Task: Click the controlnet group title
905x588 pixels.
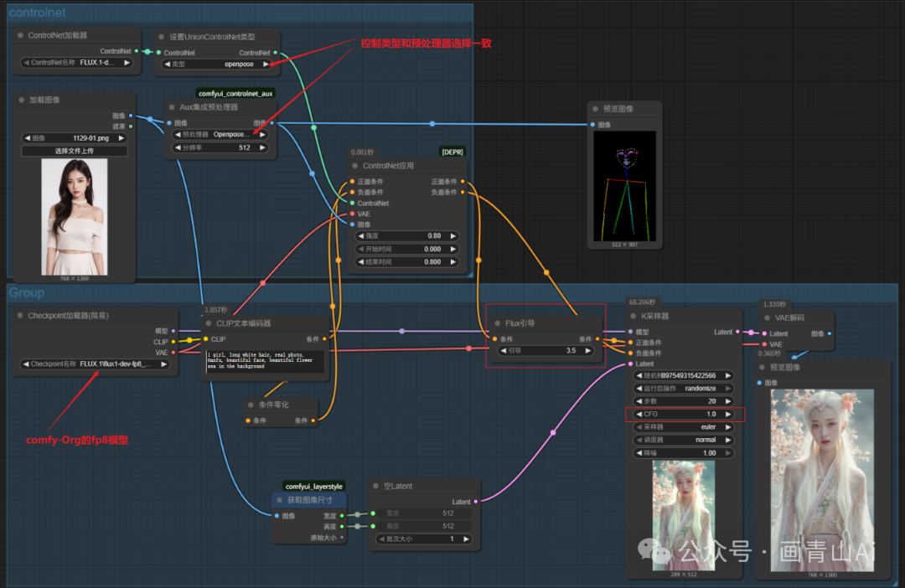Action: point(38,13)
